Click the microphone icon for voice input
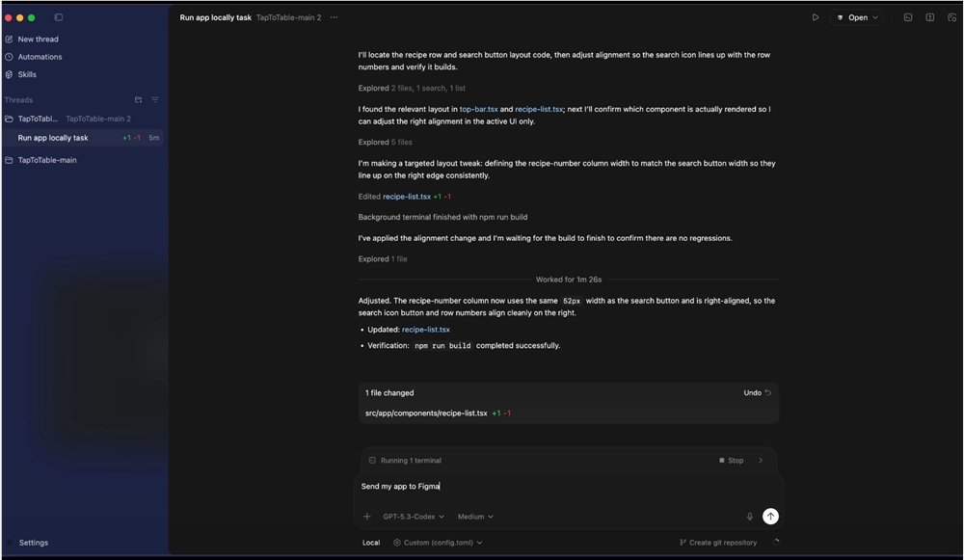The image size is (964, 560). click(750, 516)
